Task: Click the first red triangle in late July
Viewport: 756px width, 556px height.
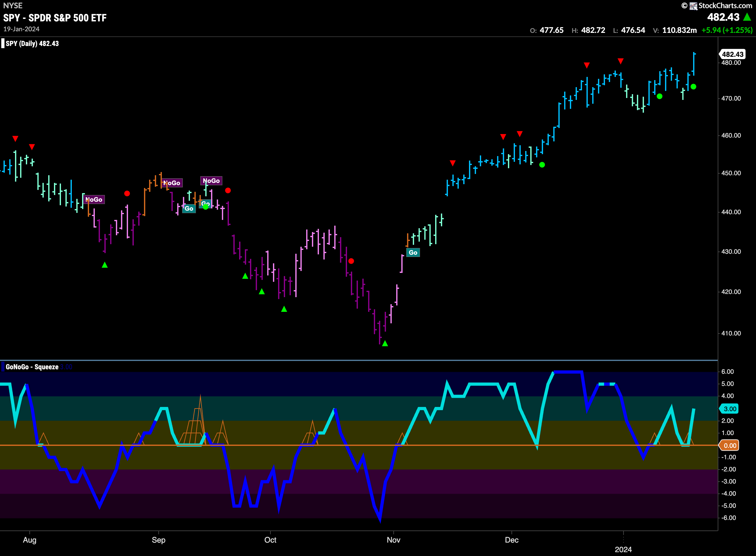Action: click(x=15, y=139)
